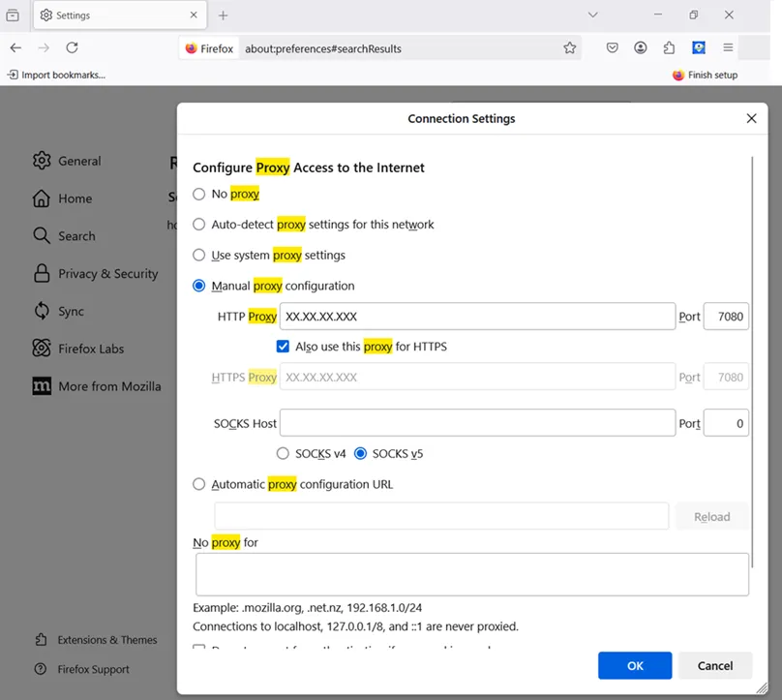Select Manual proxy configuration radio button
Screen dimensions: 782x700
tap(199, 286)
